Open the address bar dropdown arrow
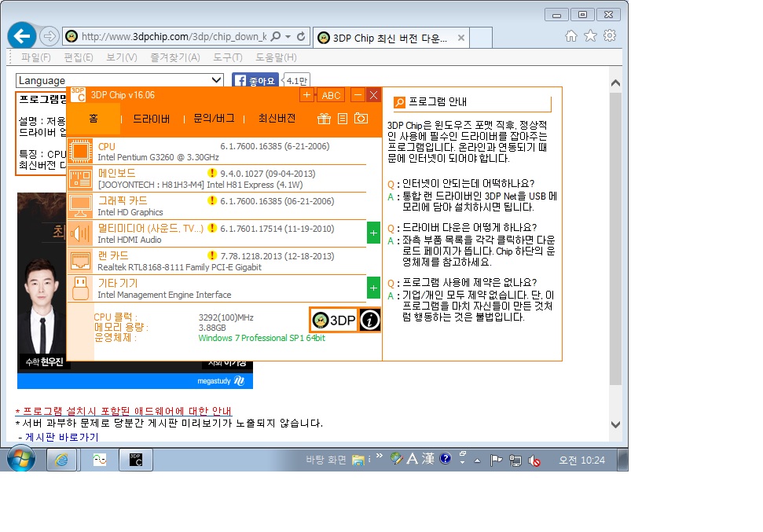 pyautogui.click(x=288, y=36)
